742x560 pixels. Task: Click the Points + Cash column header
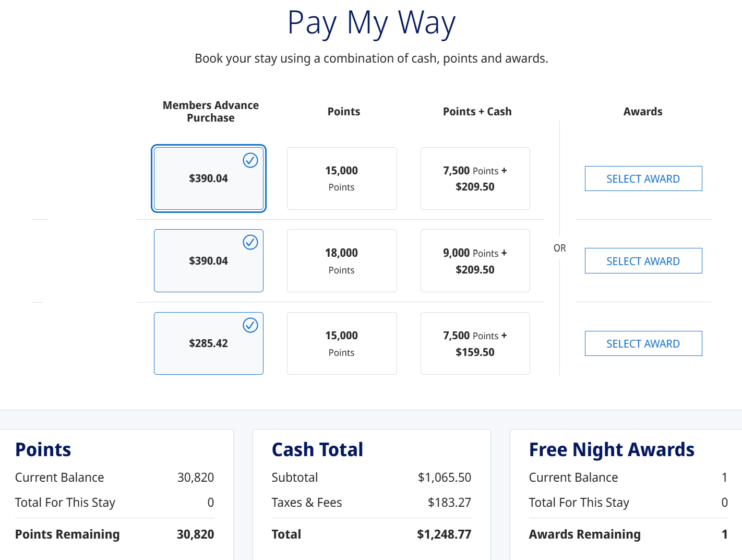point(477,112)
